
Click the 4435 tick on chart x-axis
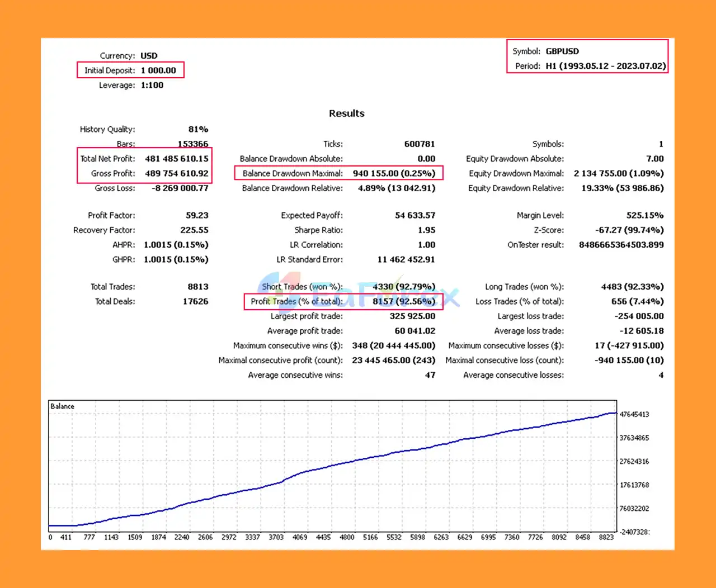pos(323,537)
